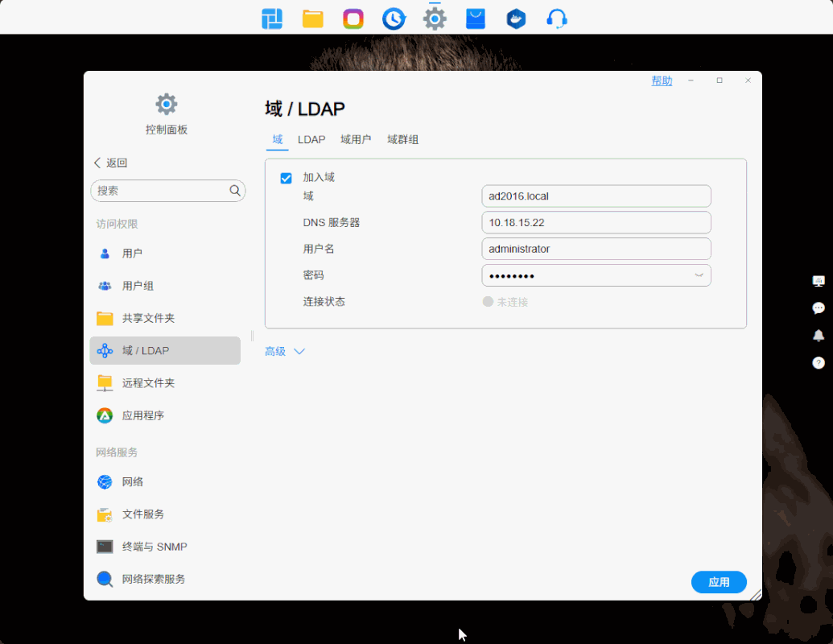Click the sidebar splitter handle
The height and width of the screenshot is (644, 833).
[x=253, y=336]
